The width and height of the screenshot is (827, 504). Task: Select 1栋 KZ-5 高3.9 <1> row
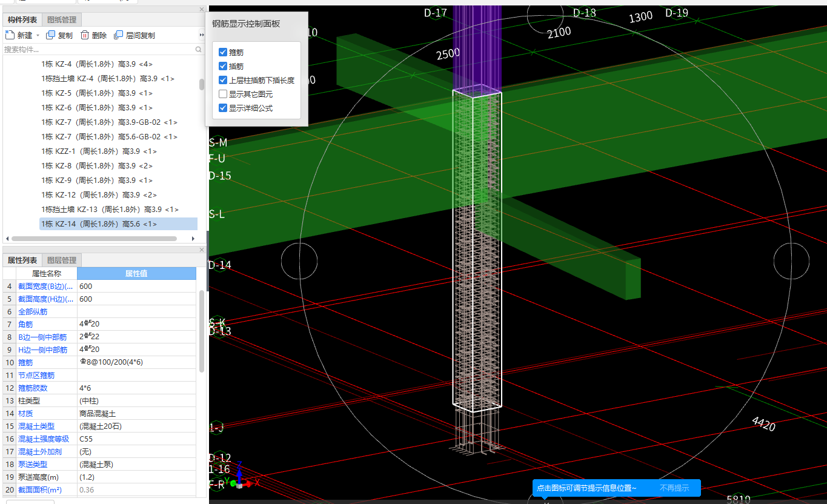(97, 93)
